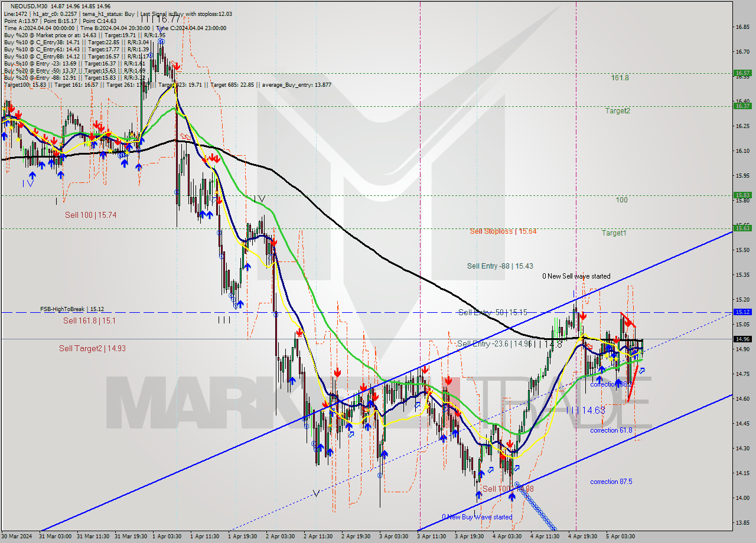The image size is (756, 543).
Task: Select the 'Sell Entry -50 | 15.15' label
Action: click(493, 312)
